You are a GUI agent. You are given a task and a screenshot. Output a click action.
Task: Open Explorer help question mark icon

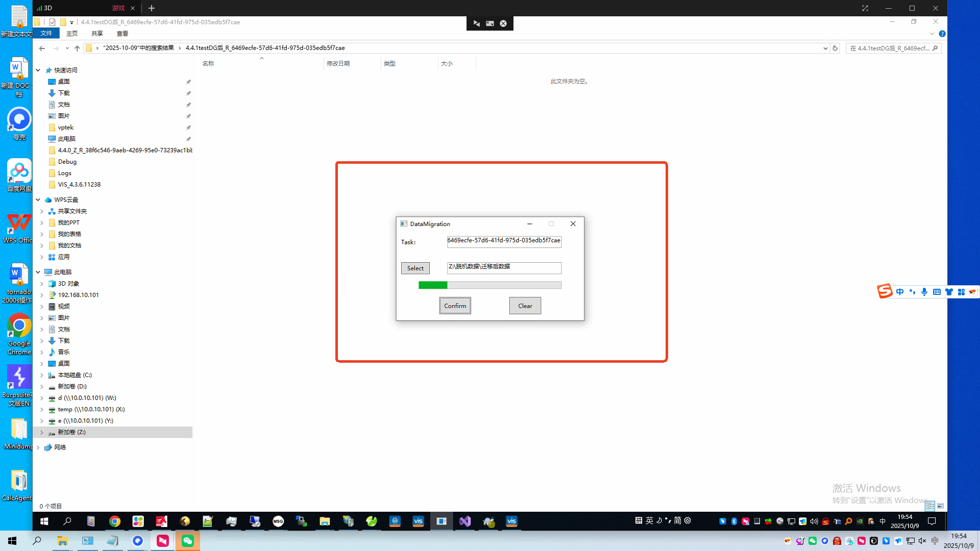click(x=942, y=34)
